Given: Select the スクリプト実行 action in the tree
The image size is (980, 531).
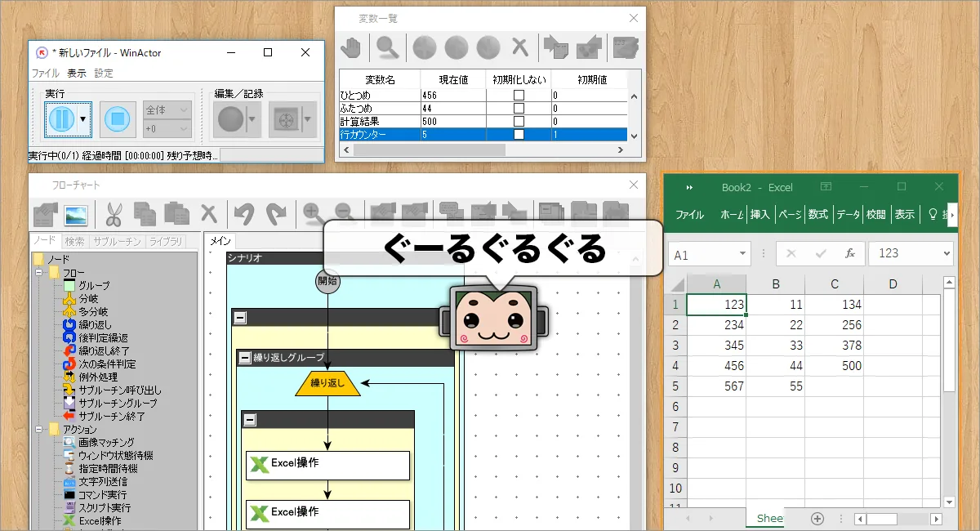Looking at the screenshot, I should pyautogui.click(x=103, y=508).
